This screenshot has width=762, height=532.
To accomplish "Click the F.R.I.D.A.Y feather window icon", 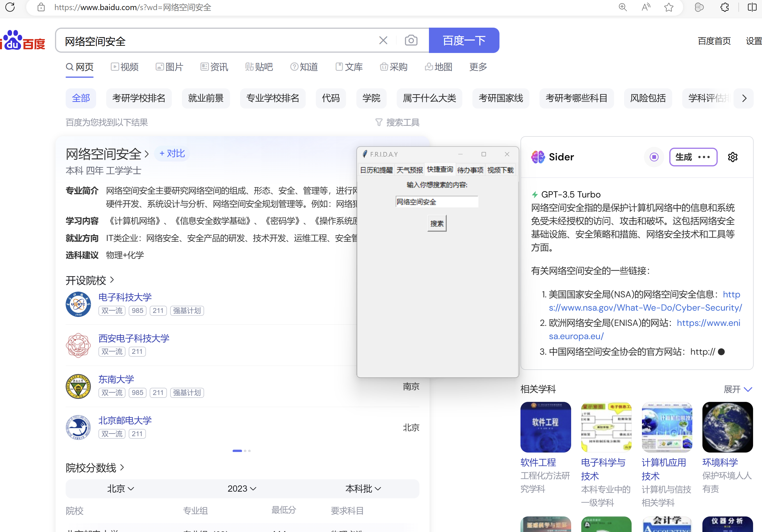I will [x=365, y=154].
